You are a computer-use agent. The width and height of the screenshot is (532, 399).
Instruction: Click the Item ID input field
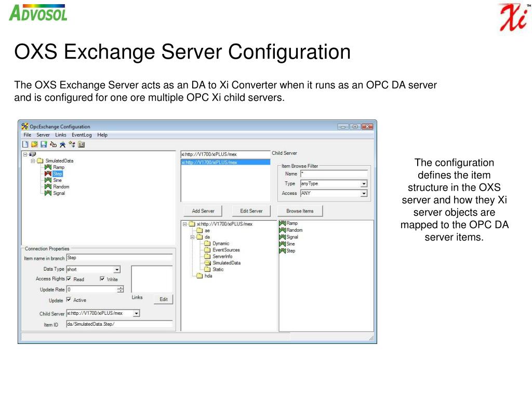(x=119, y=324)
